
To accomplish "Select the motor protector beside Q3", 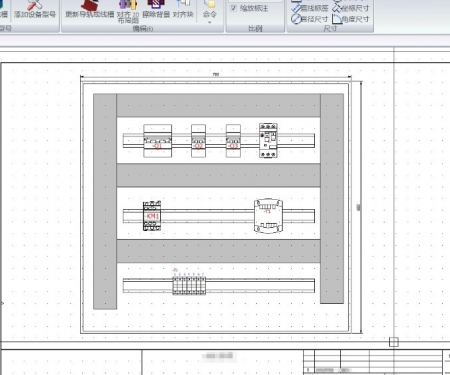I will point(268,140).
